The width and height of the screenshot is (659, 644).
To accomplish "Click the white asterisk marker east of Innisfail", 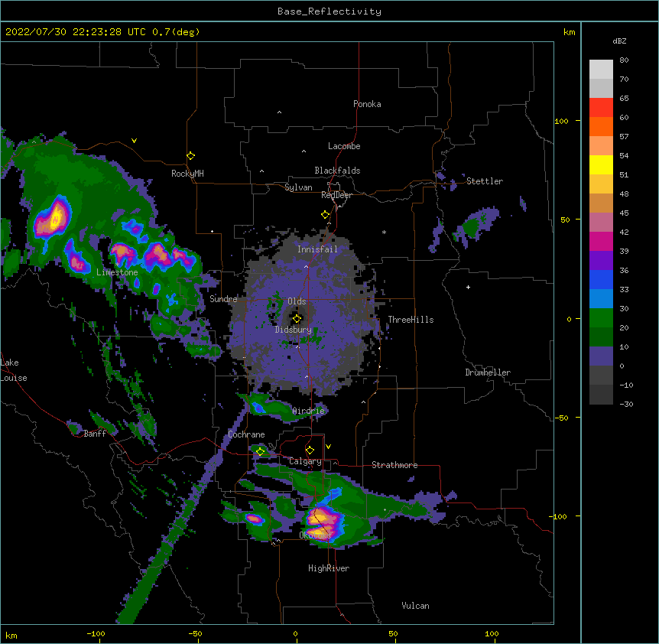I will click(384, 232).
